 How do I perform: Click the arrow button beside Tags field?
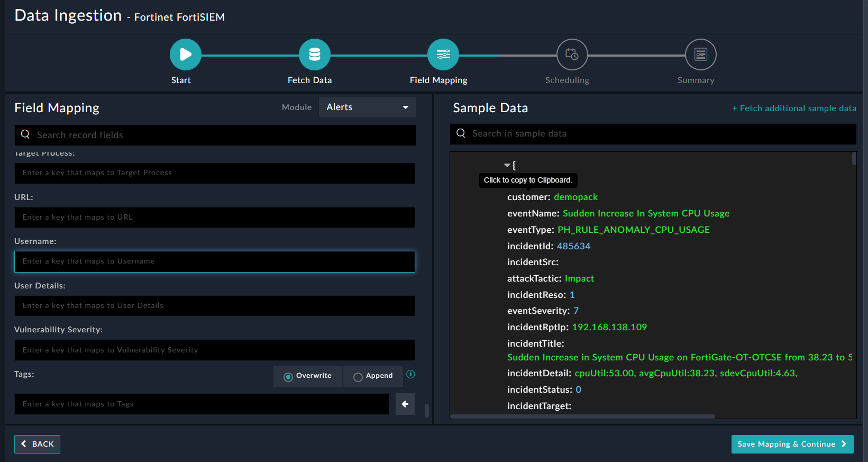coord(405,404)
